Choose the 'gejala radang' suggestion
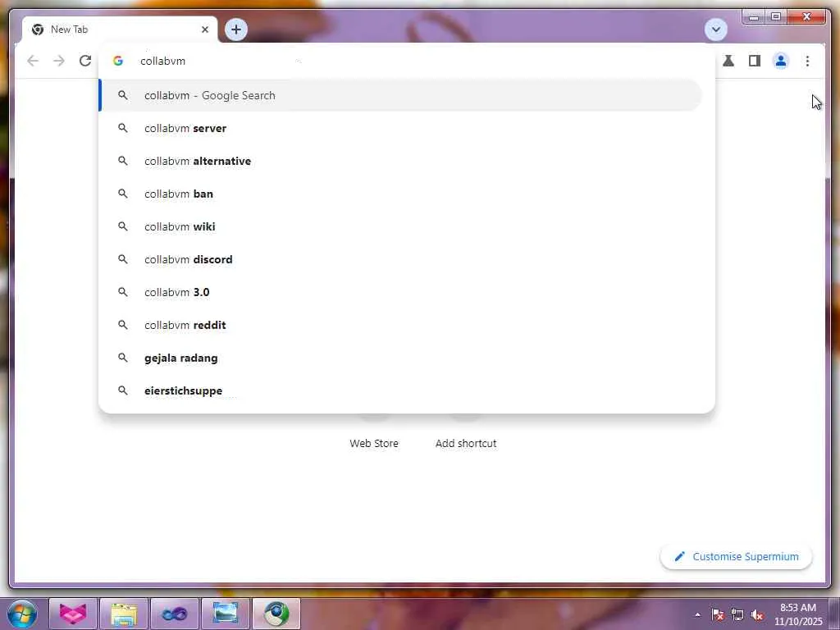840x630 pixels. pos(400,358)
